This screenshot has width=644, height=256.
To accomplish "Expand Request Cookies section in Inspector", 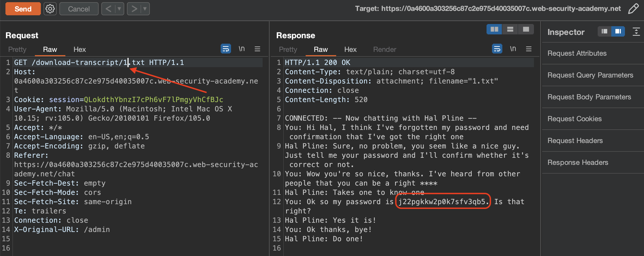I will 574,119.
